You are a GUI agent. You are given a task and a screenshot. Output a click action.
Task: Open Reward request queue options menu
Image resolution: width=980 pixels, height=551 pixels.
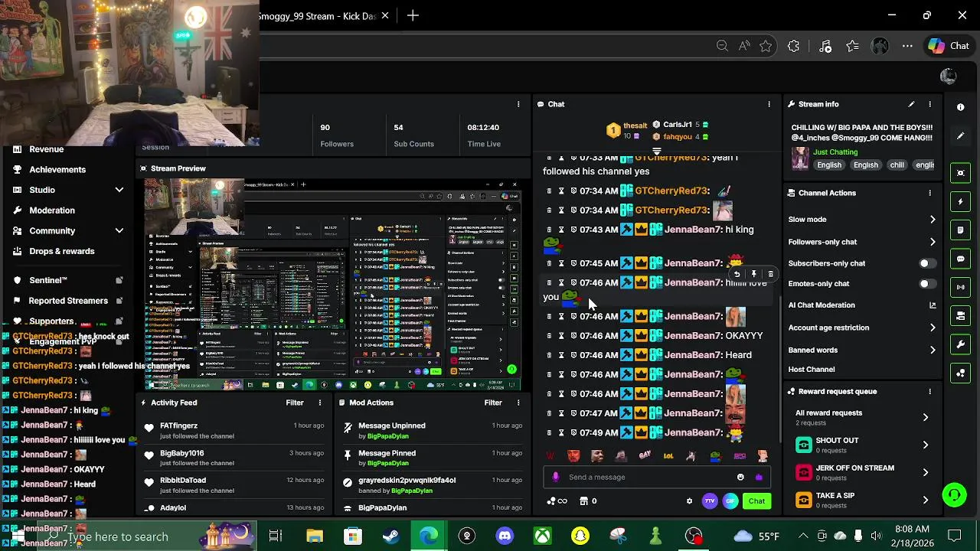929,391
